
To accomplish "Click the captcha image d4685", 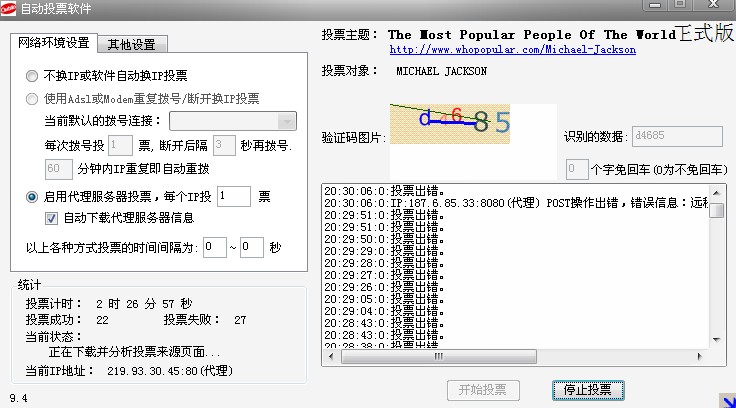I will point(450,123).
